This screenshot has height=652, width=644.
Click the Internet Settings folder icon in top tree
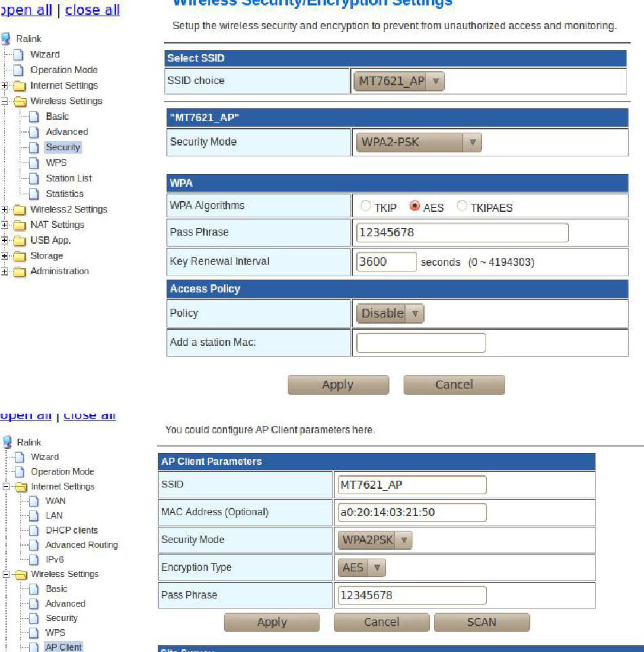pos(20,86)
